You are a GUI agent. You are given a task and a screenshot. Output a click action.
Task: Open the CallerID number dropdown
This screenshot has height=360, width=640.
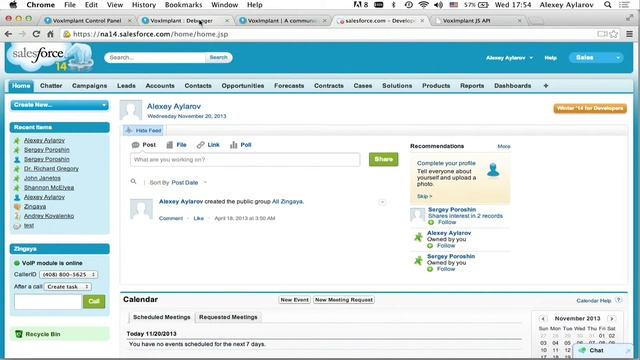coord(69,275)
